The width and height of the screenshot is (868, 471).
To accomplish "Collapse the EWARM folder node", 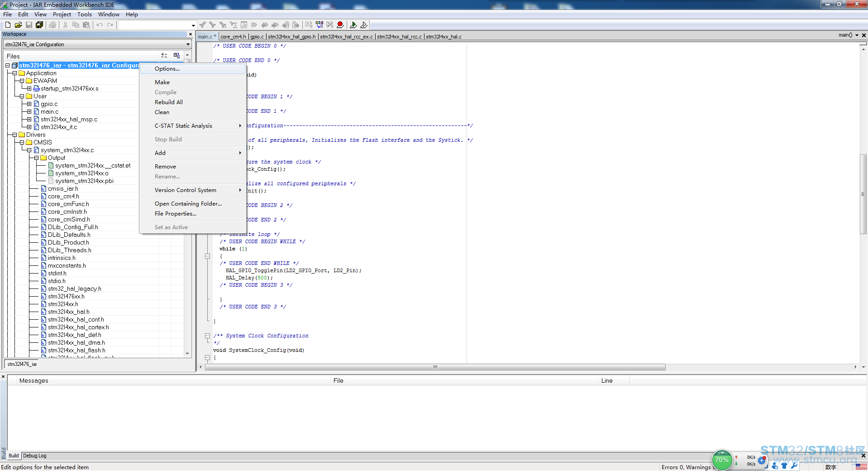I will 22,81.
